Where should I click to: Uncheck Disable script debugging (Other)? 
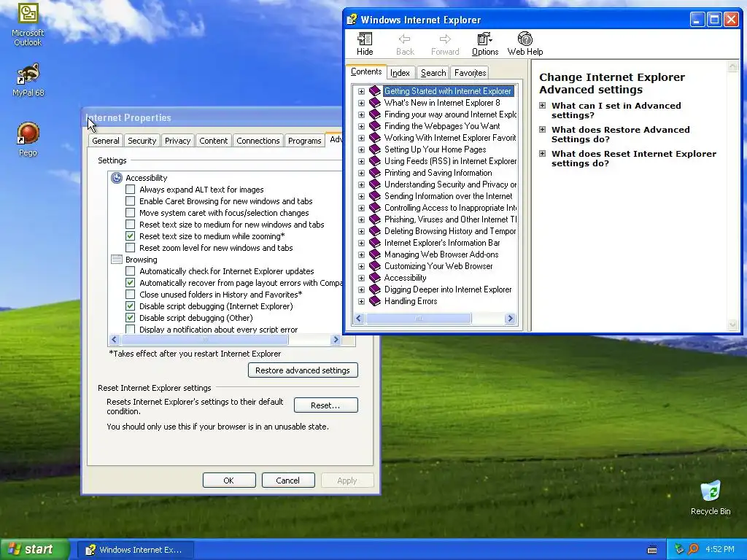[x=130, y=318]
